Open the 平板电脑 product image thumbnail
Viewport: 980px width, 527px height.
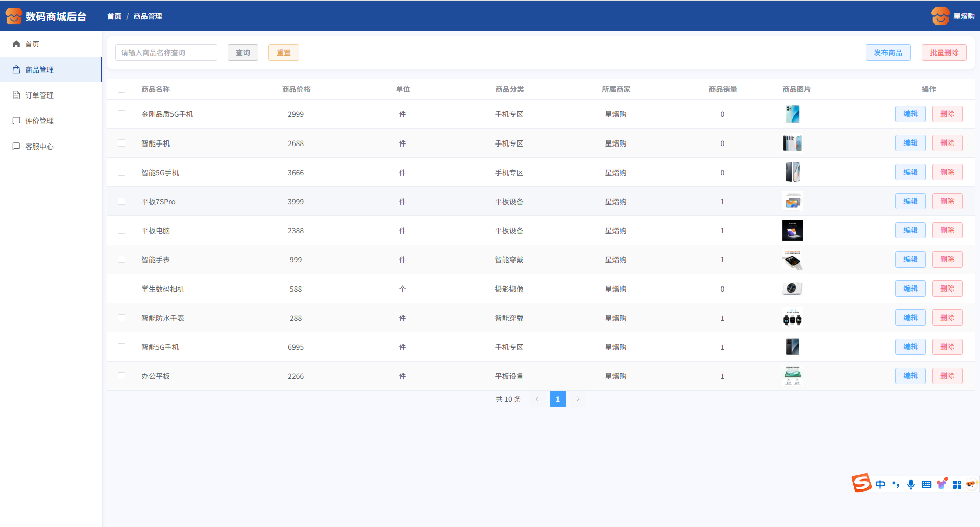coord(792,230)
